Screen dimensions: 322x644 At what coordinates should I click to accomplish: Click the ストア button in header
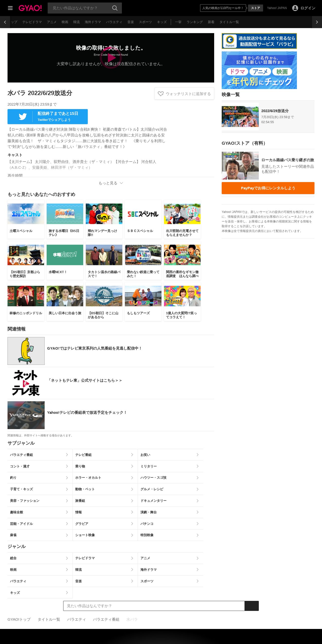point(256,8)
